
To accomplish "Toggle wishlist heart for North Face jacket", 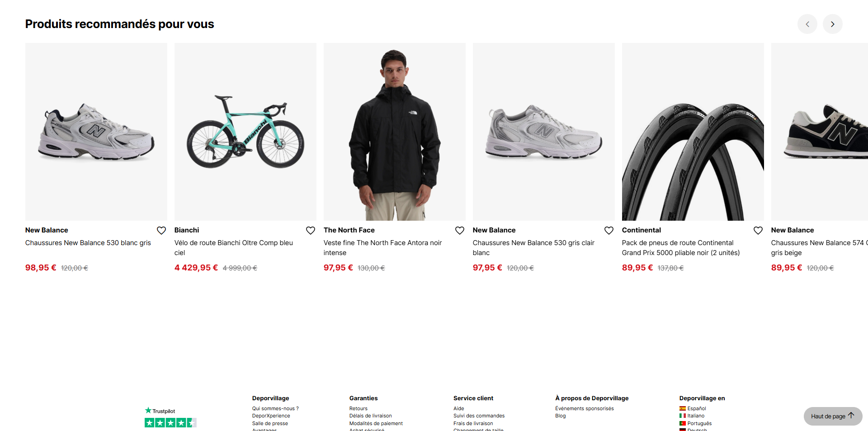I will tap(460, 231).
